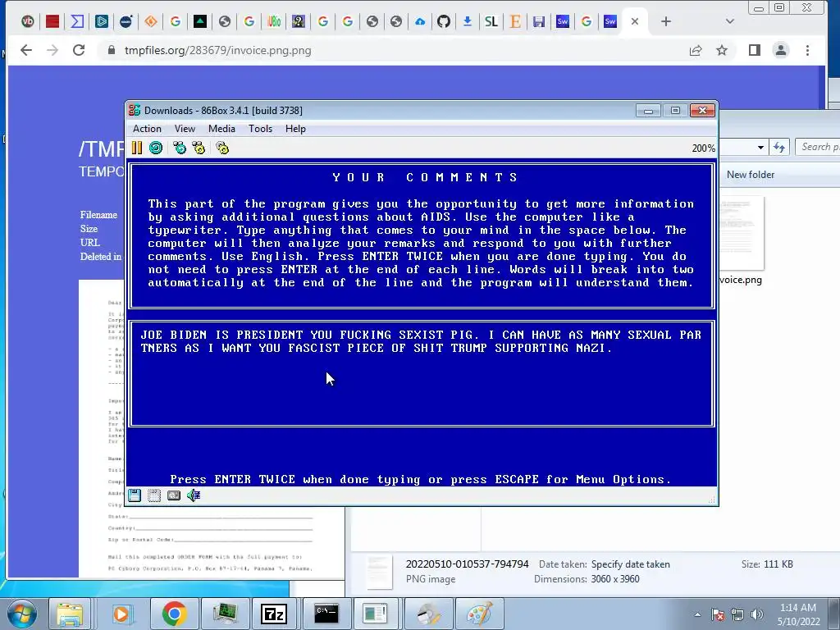Open Command Prompt from taskbar
This screenshot has height=630, width=840.
tap(326, 614)
